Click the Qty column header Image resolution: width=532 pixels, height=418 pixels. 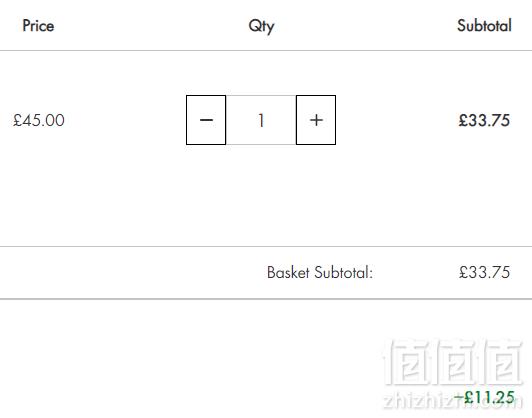[261, 26]
